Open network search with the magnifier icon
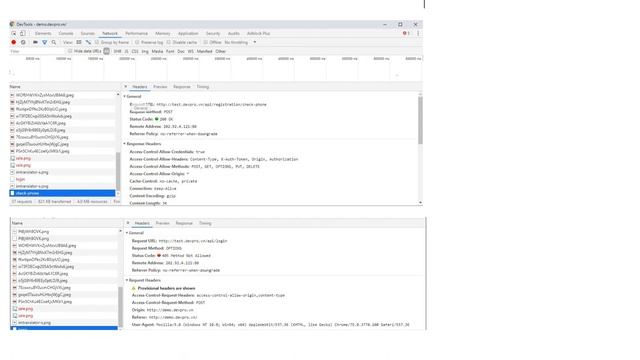 point(54,42)
